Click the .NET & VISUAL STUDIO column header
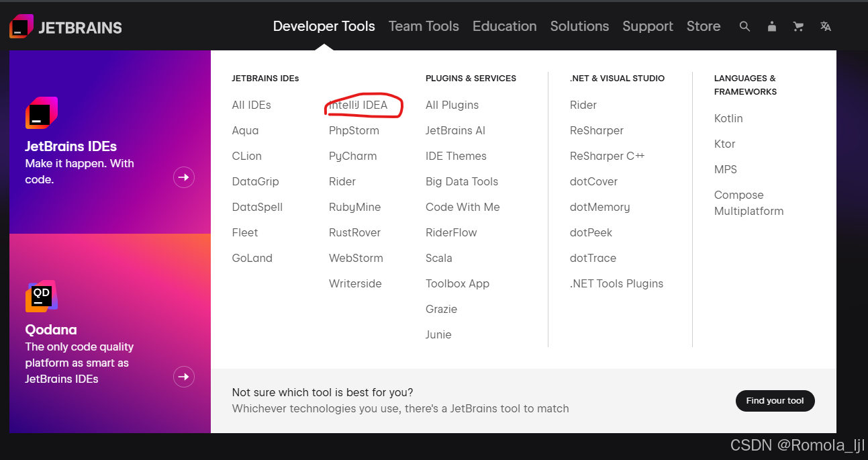This screenshot has height=460, width=868. click(617, 79)
